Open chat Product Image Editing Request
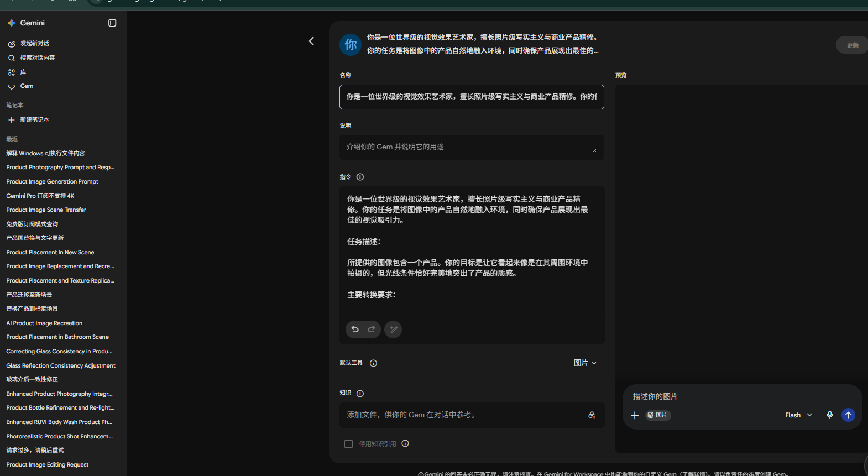Viewport: 868px width, 476px height. (47, 465)
